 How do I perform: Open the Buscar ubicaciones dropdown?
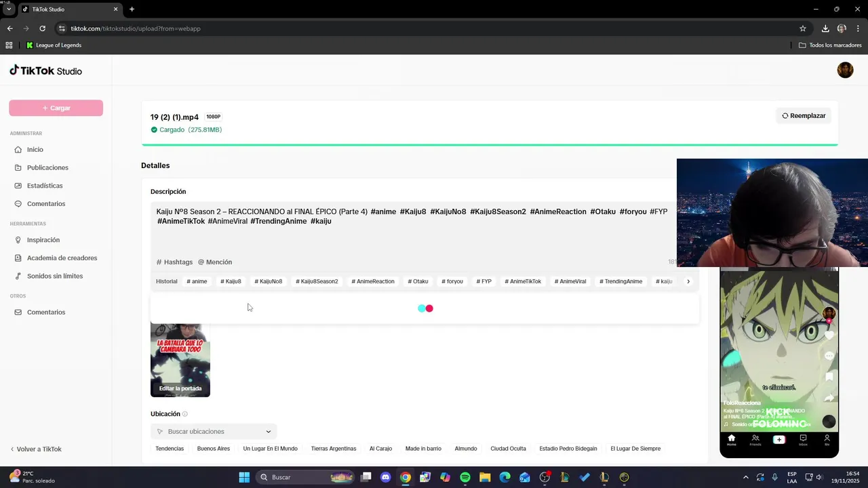[214, 432]
